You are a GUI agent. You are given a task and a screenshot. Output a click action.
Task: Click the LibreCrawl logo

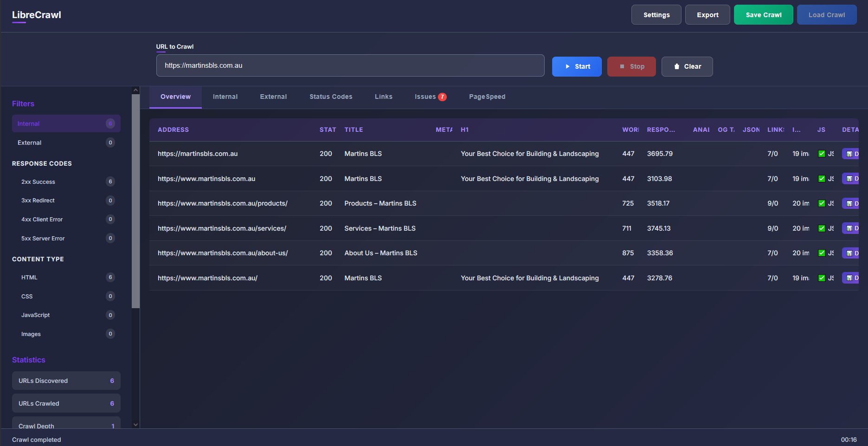[x=36, y=14]
